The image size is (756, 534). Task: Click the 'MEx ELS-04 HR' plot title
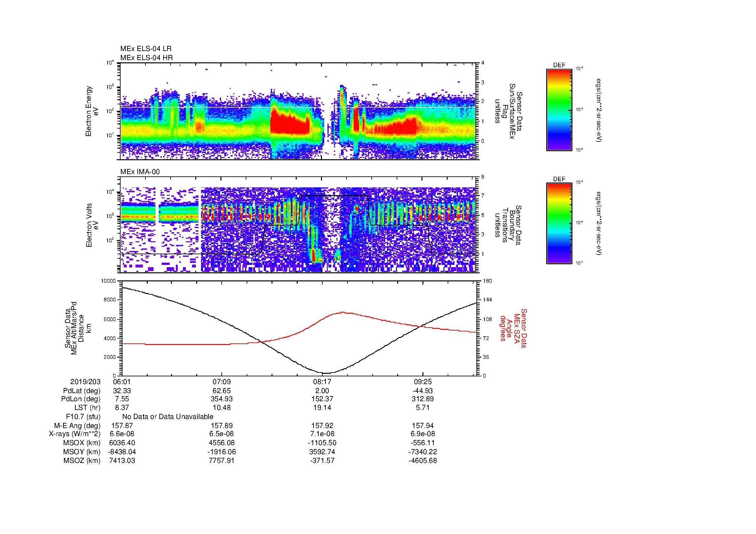tap(146, 58)
